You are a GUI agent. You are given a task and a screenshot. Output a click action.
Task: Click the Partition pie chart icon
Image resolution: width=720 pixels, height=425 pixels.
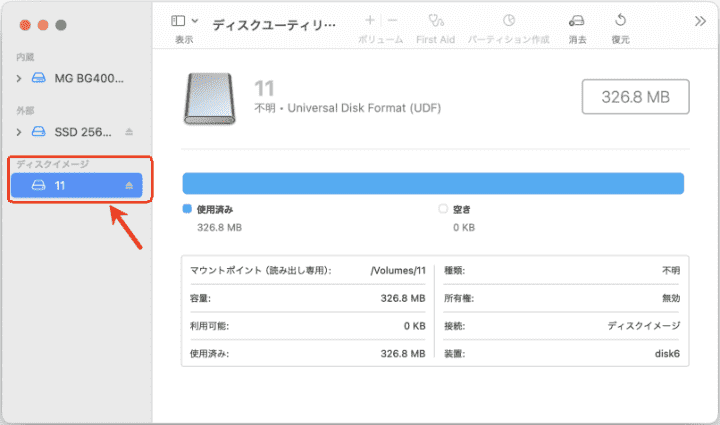click(509, 21)
